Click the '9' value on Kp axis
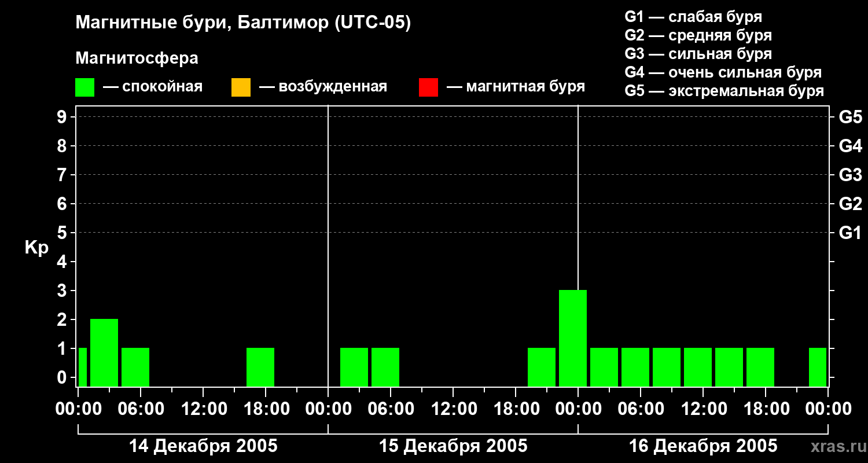Viewport: 868px width, 463px height. 63,117
